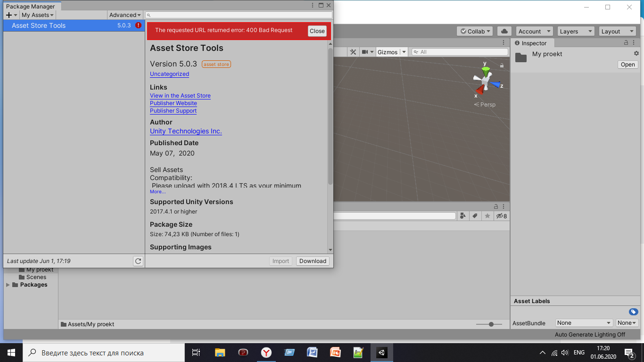Open File Explorer from the taskbar
This screenshot has width=644, height=362.
[220, 353]
